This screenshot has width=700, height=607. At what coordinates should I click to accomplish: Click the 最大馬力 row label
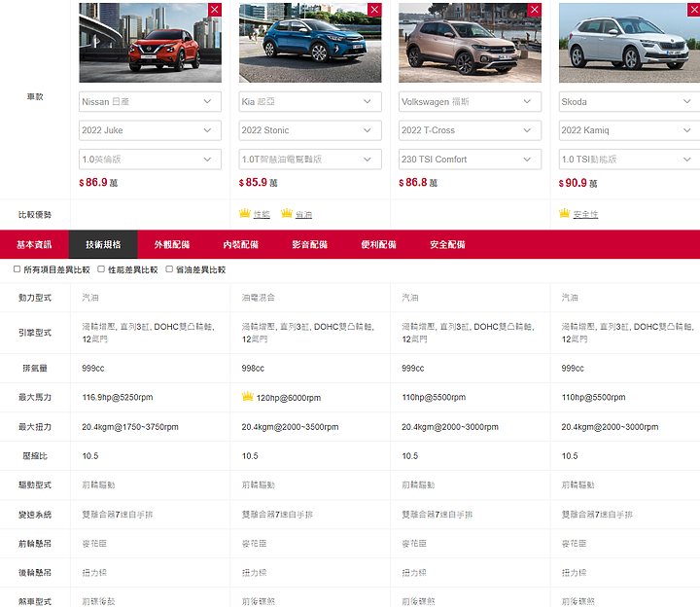(35, 397)
